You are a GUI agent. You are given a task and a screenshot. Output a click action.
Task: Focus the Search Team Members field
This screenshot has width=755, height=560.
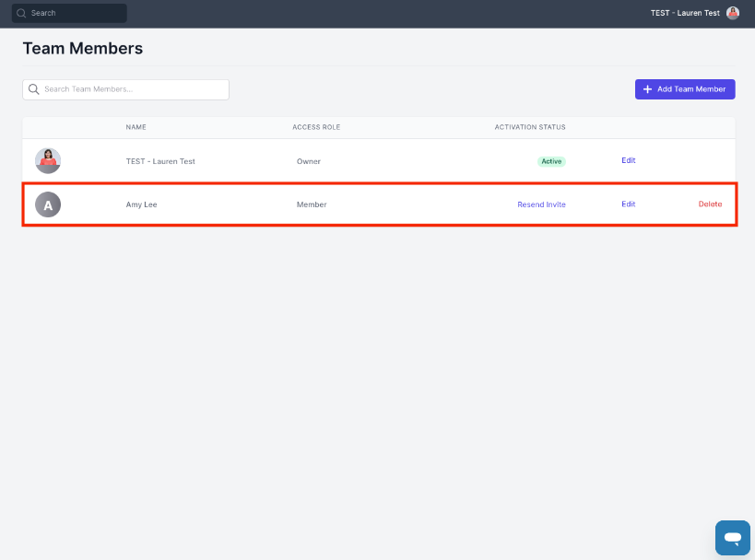pos(125,89)
